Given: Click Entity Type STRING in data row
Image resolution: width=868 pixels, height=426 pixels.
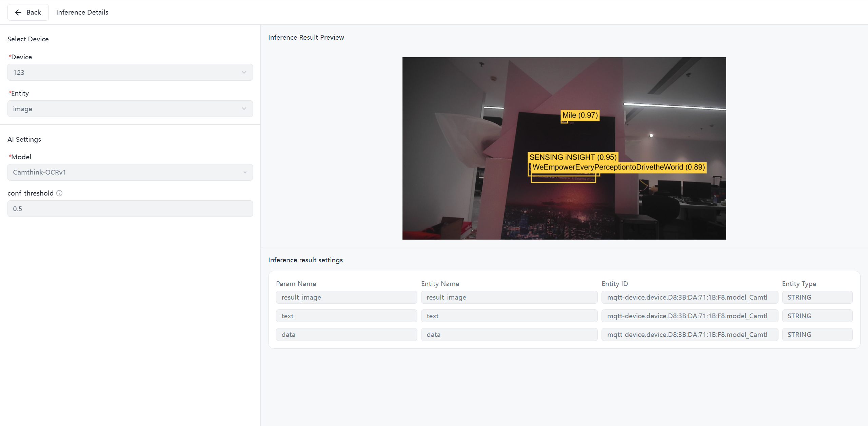Looking at the screenshot, I should click(817, 334).
